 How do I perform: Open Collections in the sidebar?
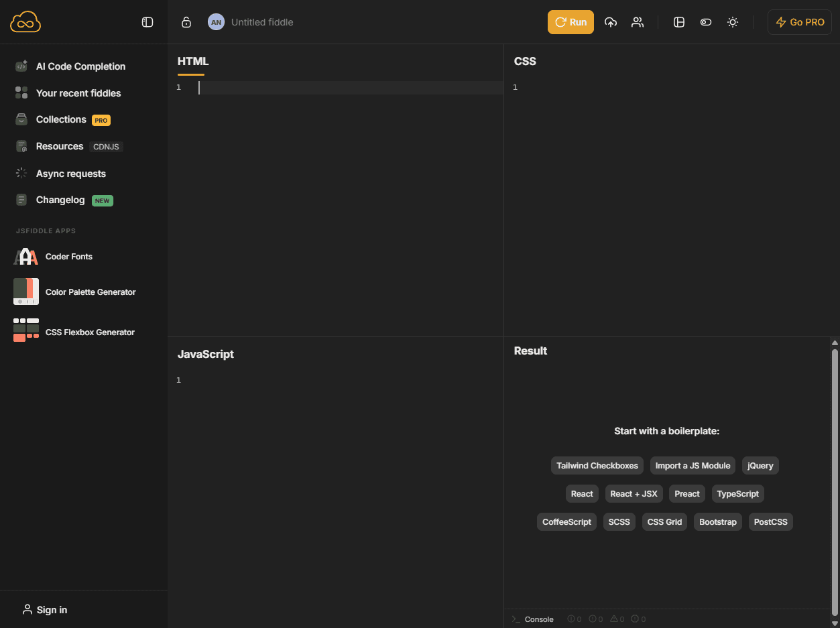61,119
